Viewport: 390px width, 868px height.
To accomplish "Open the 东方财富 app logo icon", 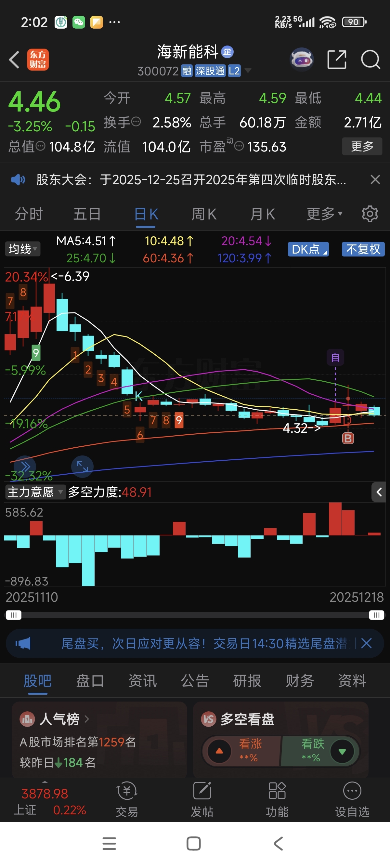I will [38, 59].
